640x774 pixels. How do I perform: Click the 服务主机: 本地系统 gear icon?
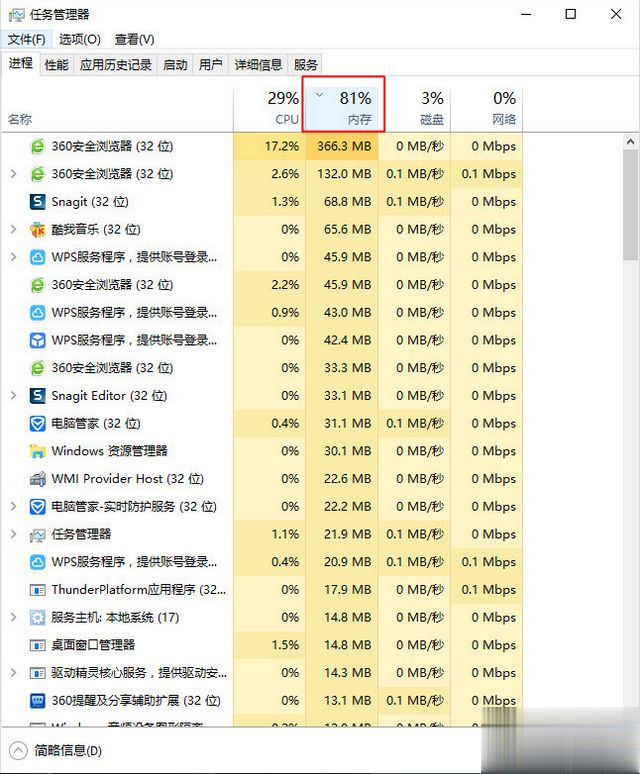point(38,618)
